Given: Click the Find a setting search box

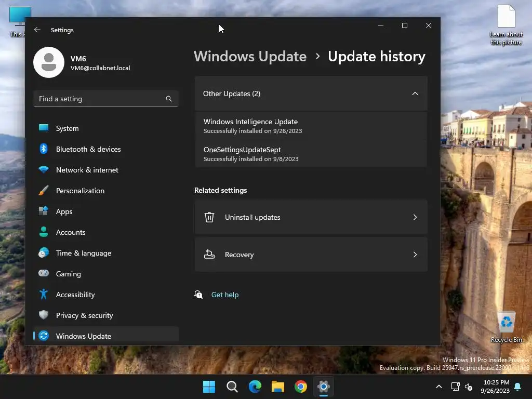Looking at the screenshot, I should [106, 99].
